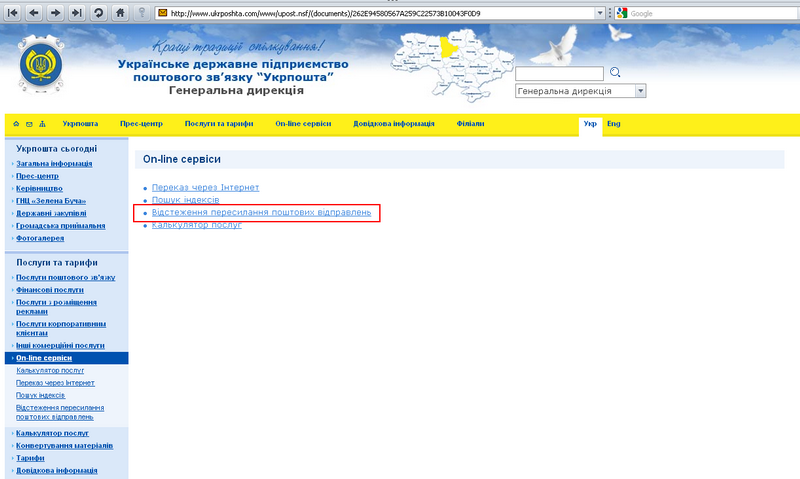The image size is (800, 479).
Task: Click the site search magnifier icon
Action: click(x=615, y=72)
